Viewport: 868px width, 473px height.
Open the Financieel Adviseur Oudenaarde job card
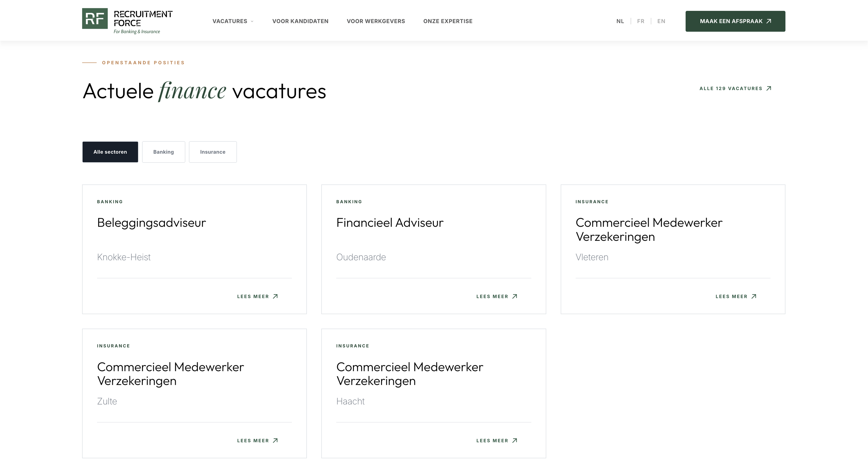coord(434,249)
